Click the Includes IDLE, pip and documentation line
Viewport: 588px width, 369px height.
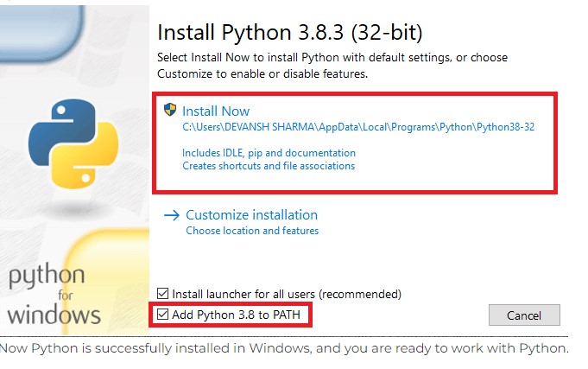pos(269,153)
